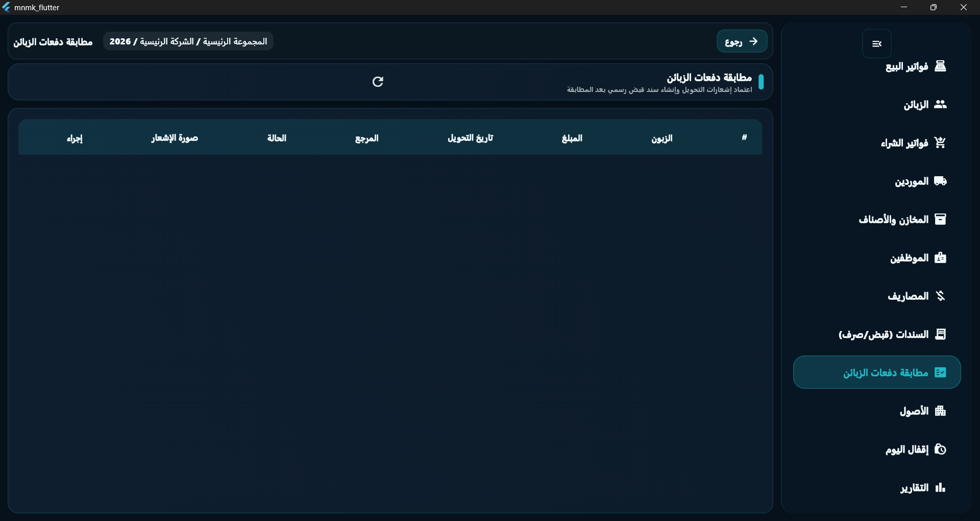Viewport: 980px width, 521px height.
Task: Open المصاريف expenses icon
Action: (940, 296)
